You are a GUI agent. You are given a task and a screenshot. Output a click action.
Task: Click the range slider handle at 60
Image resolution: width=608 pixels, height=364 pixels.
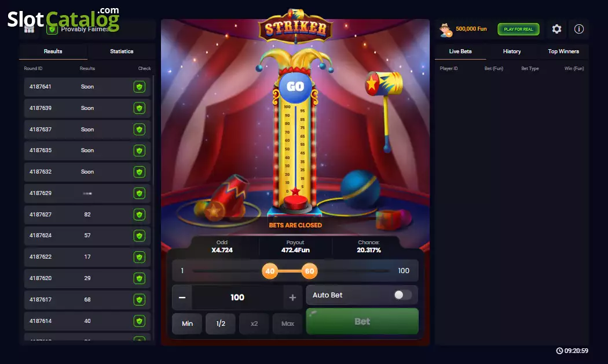tap(309, 271)
